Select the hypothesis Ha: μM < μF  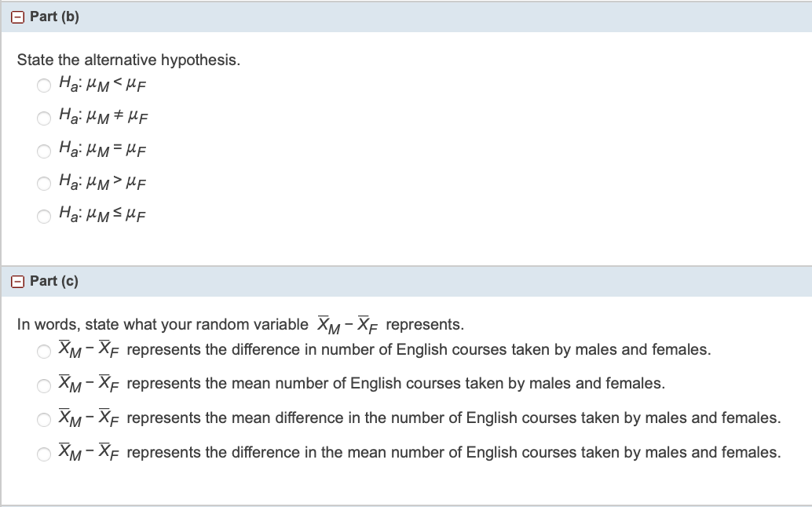(x=44, y=85)
